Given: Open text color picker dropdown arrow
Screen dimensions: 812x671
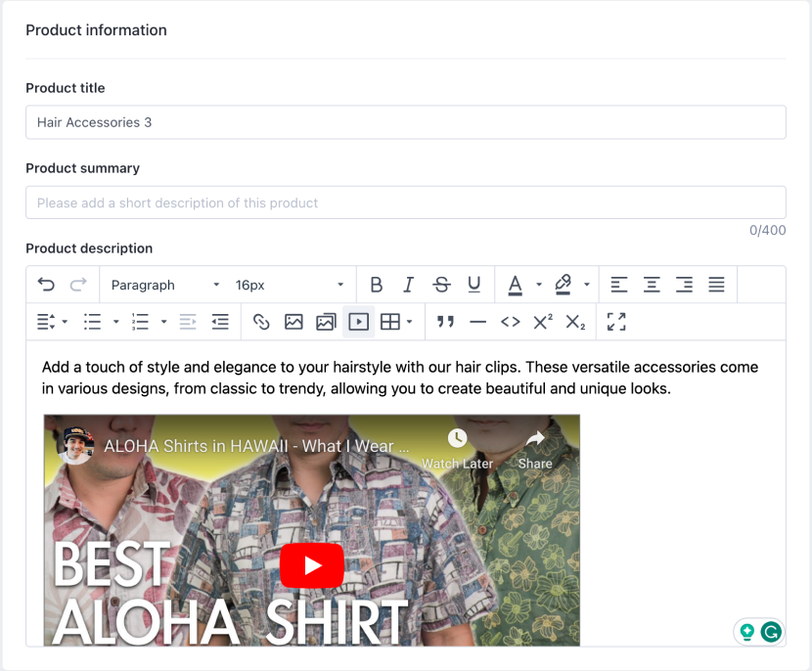Looking at the screenshot, I should [539, 285].
